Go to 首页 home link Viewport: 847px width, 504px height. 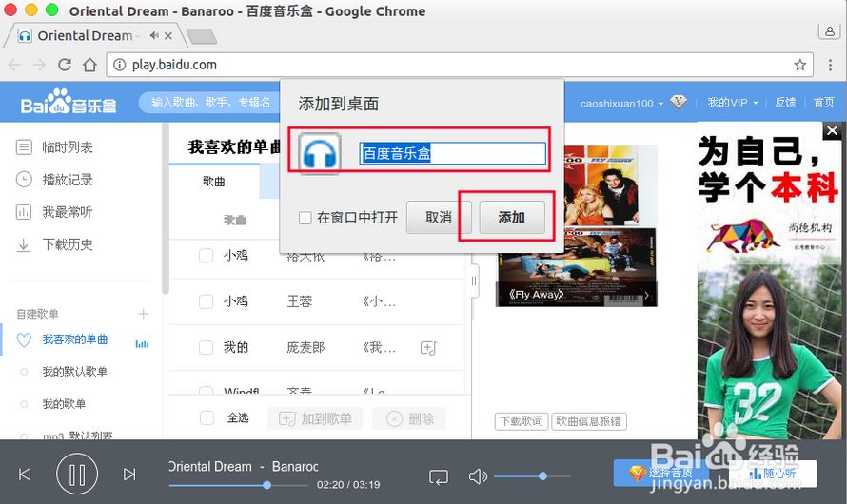[x=824, y=103]
